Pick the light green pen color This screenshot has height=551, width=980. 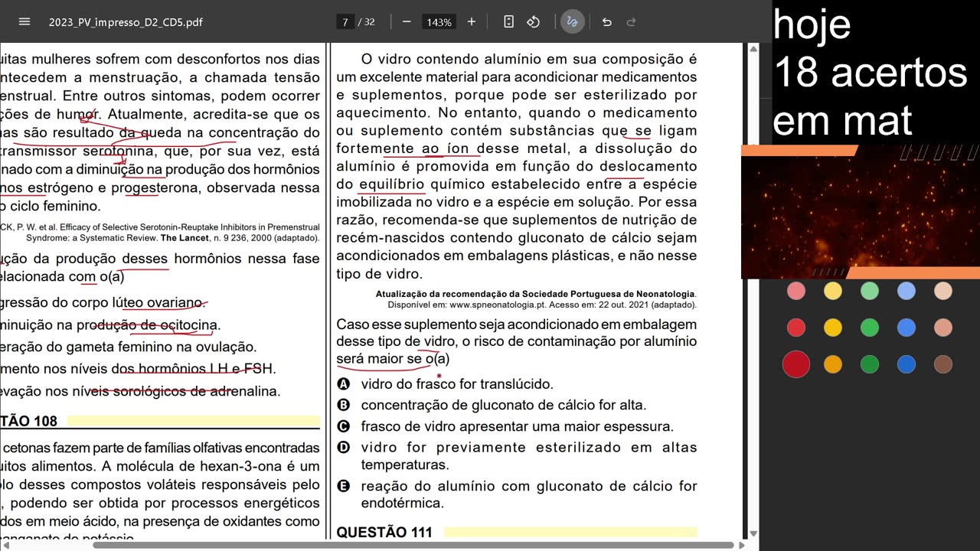(x=870, y=291)
